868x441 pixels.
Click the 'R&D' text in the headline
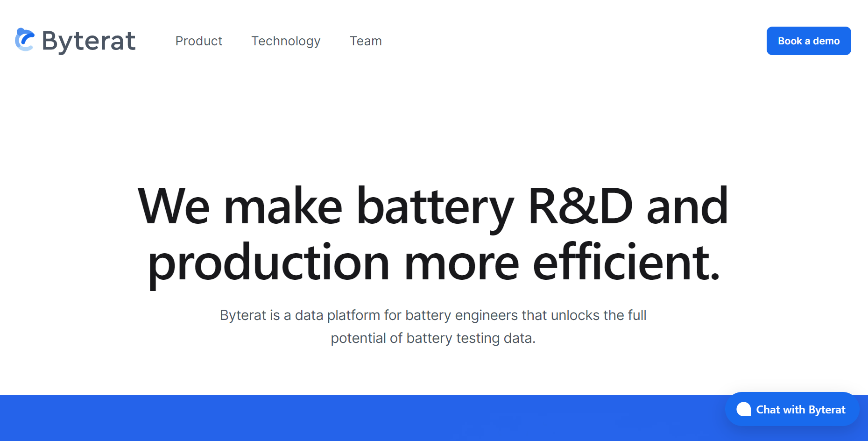(x=580, y=206)
